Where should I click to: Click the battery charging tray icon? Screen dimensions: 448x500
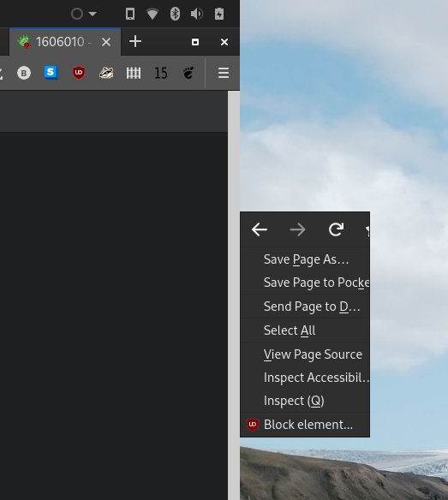pyautogui.click(x=219, y=14)
